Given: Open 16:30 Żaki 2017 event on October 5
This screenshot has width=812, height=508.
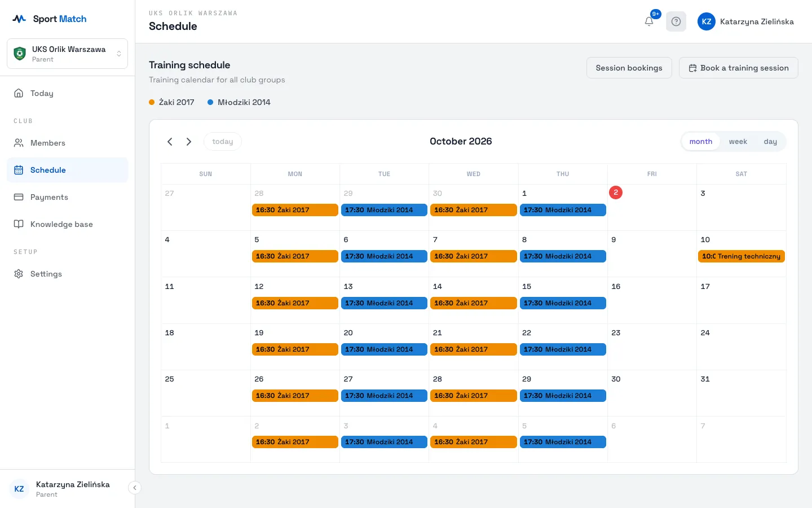Looking at the screenshot, I should click(295, 256).
